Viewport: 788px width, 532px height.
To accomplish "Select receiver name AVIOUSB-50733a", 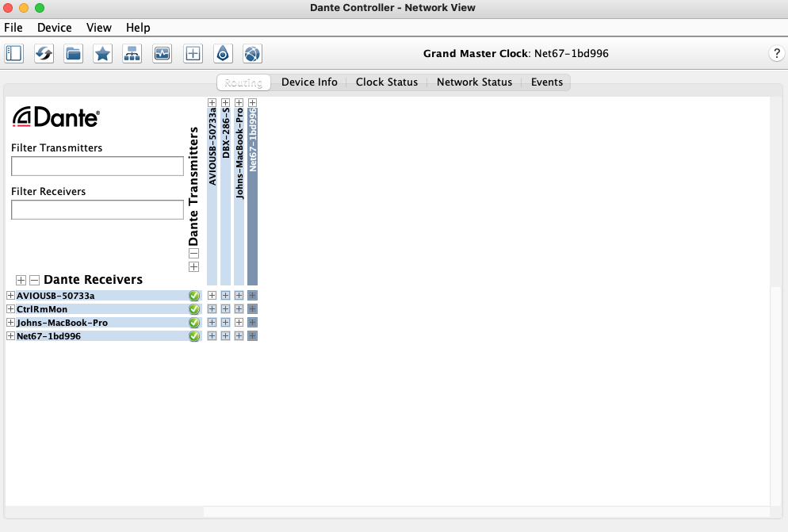I will (55, 296).
